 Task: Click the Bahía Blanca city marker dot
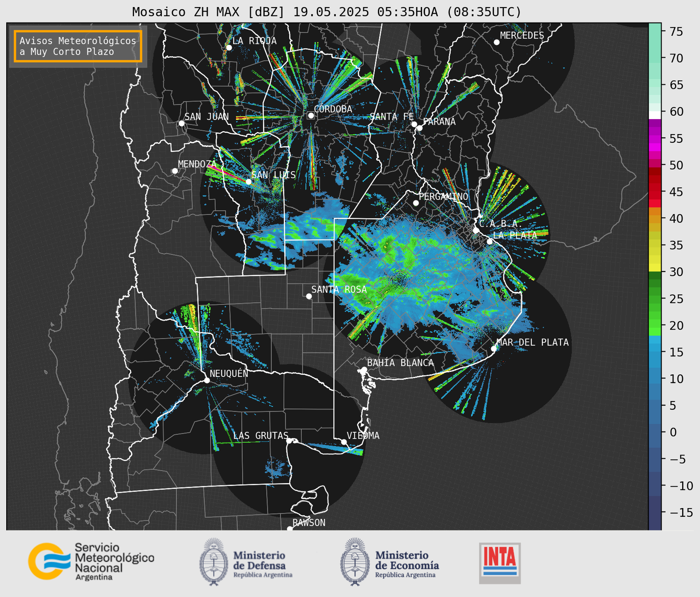[364, 369]
